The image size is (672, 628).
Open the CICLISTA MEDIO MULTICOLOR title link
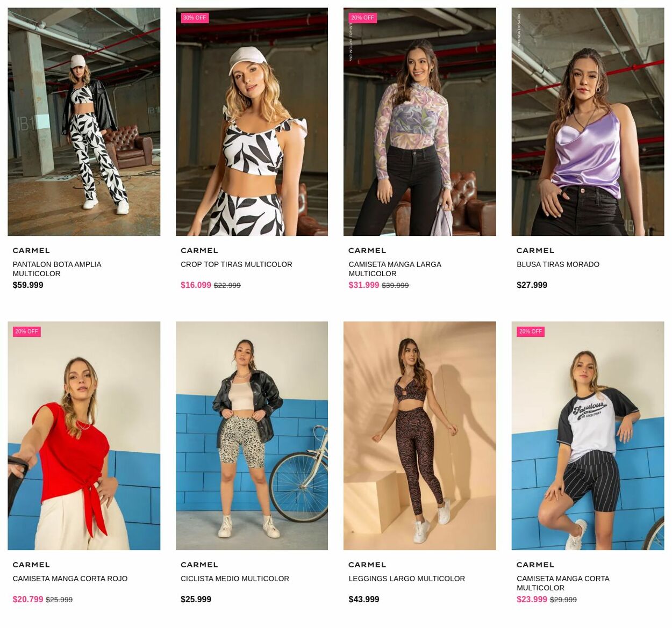235,579
